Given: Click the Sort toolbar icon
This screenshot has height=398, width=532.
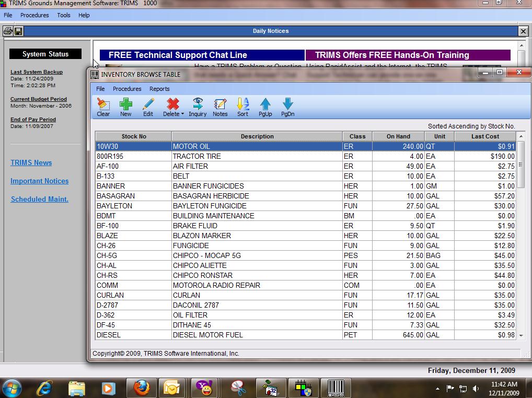Looking at the screenshot, I should (242, 107).
